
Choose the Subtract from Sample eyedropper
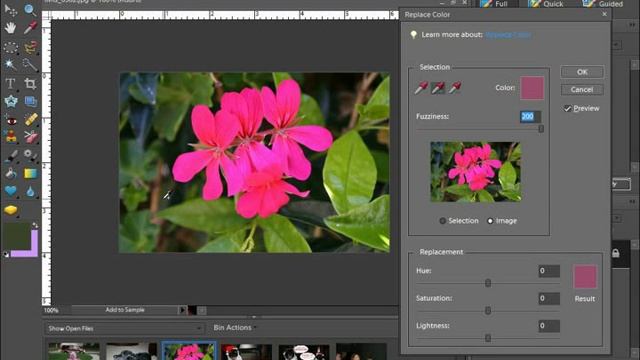[455, 87]
